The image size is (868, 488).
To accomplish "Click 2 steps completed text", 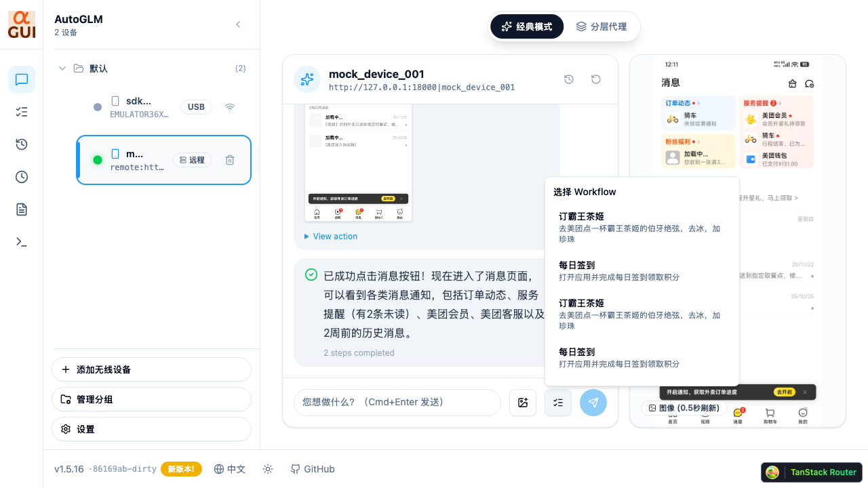I will tap(359, 353).
